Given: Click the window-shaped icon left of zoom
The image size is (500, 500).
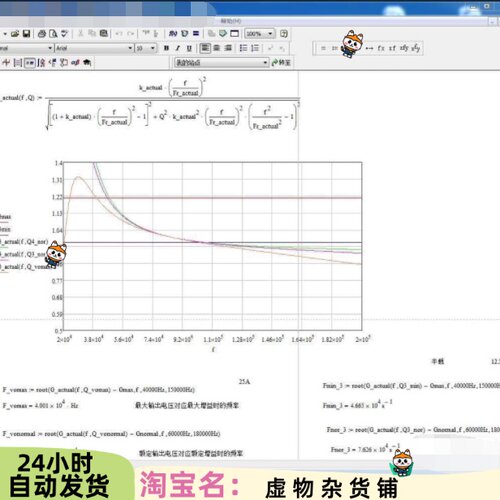Looking at the screenshot, I should point(235,34).
